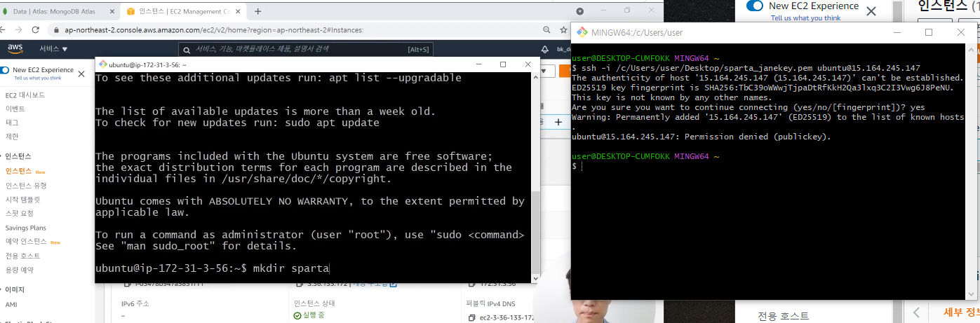This screenshot has height=323, width=980.
Task: Click the search magnifier icon in AWS header
Action: coord(187,49)
